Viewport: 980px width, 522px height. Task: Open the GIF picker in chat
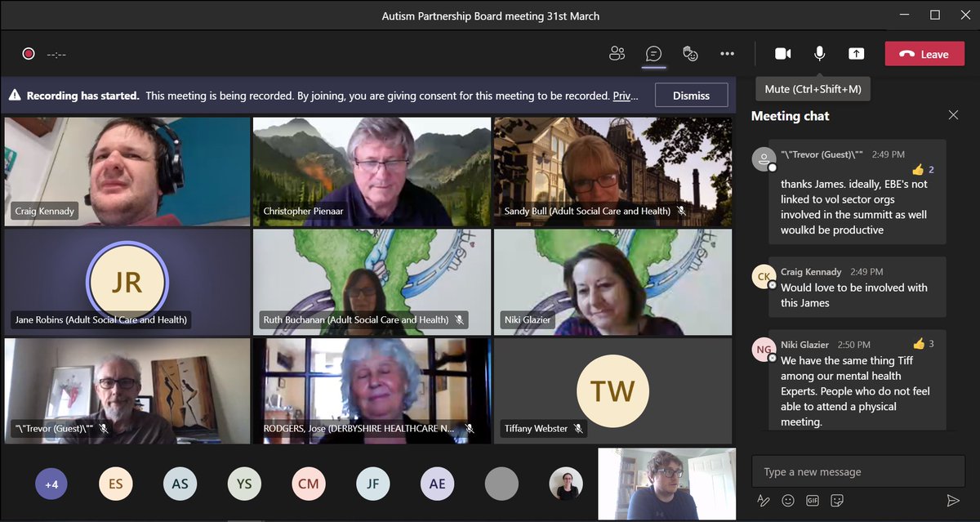click(x=813, y=500)
